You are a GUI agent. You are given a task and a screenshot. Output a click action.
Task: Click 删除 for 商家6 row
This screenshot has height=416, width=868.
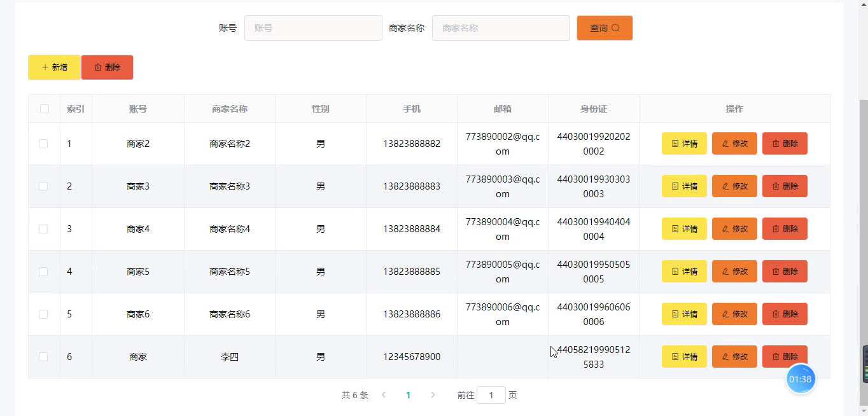(x=785, y=314)
